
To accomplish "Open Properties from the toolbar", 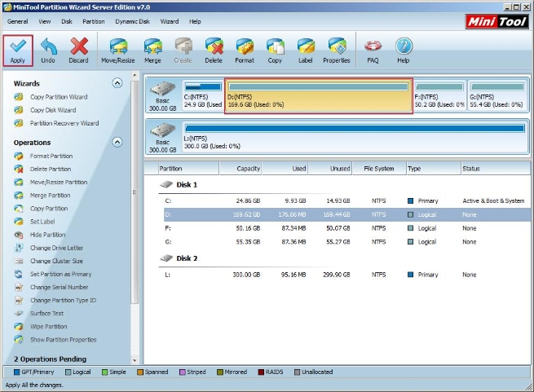I will [x=337, y=51].
